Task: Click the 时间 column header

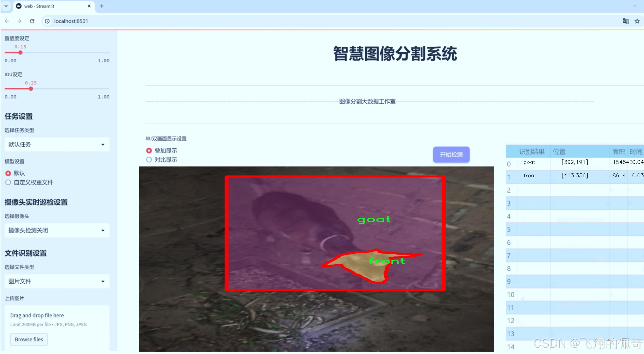Action: click(x=636, y=151)
